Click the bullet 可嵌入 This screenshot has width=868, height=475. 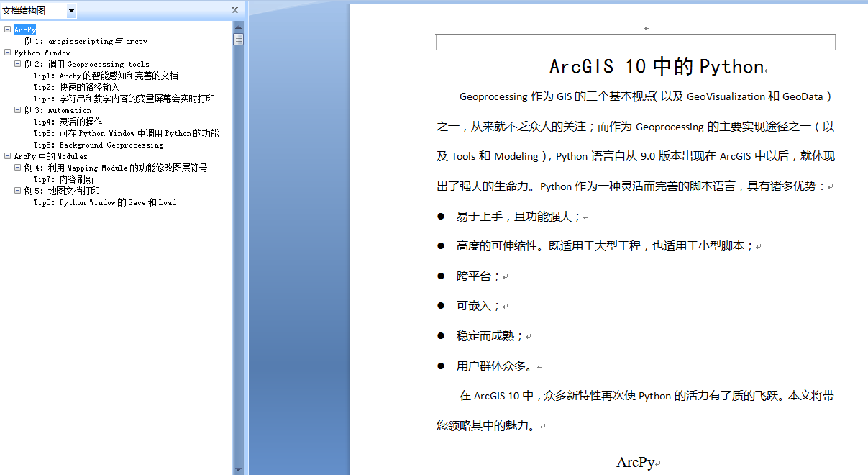coord(478,306)
